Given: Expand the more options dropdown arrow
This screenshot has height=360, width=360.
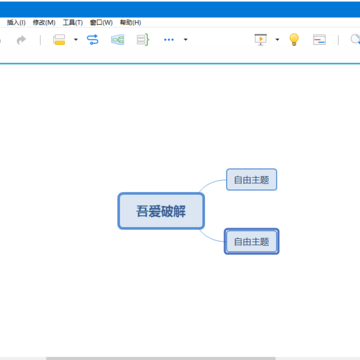Looking at the screenshot, I should pos(186,40).
